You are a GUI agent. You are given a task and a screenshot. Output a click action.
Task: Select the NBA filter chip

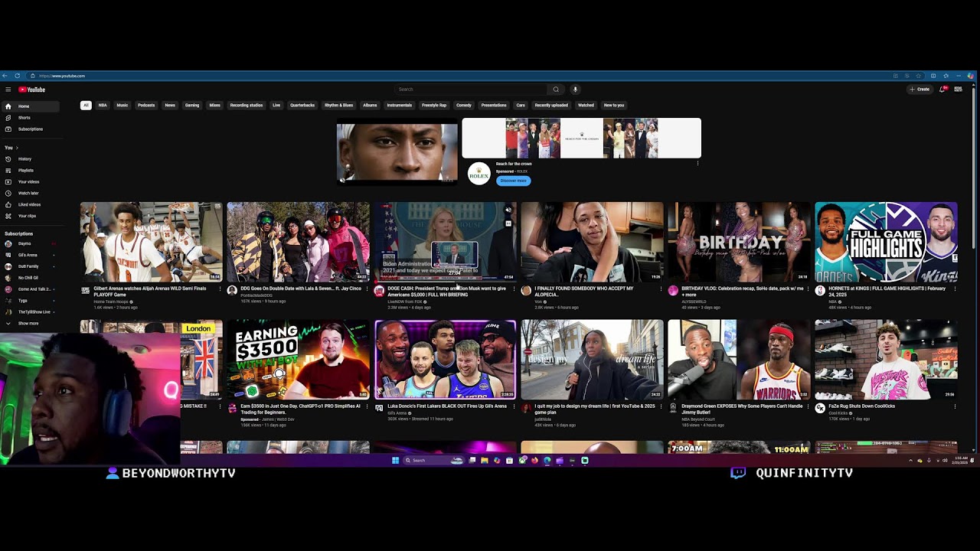point(103,105)
